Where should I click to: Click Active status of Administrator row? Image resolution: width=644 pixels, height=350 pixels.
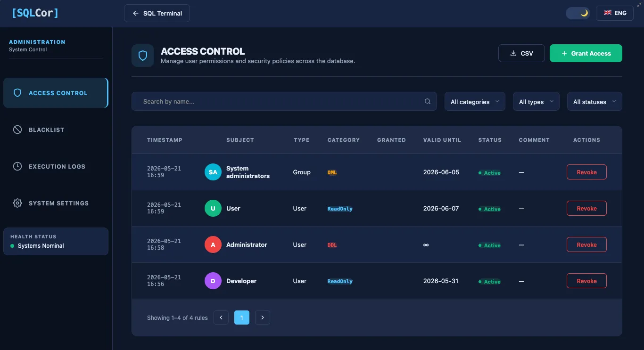point(489,245)
